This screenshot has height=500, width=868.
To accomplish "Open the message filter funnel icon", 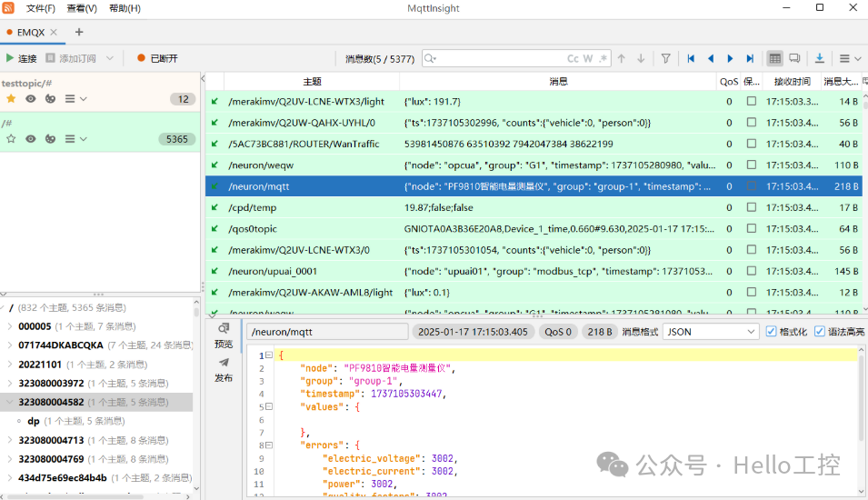I will [x=666, y=58].
